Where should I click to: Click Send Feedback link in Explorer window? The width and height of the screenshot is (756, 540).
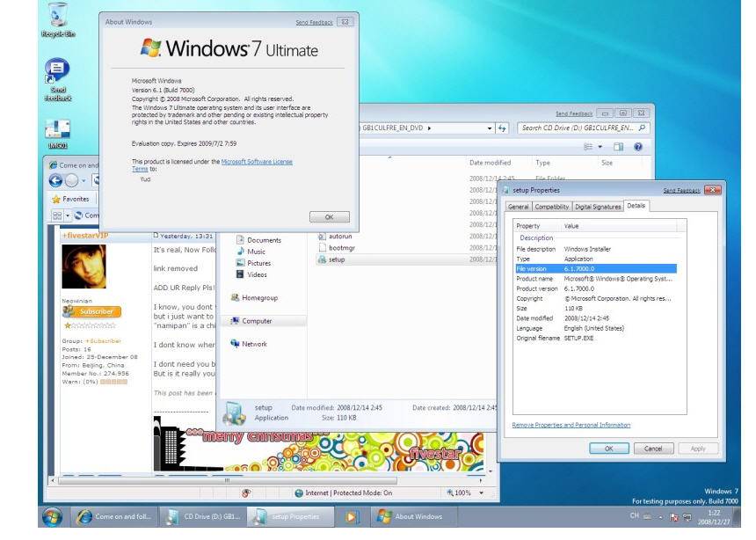pyautogui.click(x=574, y=113)
